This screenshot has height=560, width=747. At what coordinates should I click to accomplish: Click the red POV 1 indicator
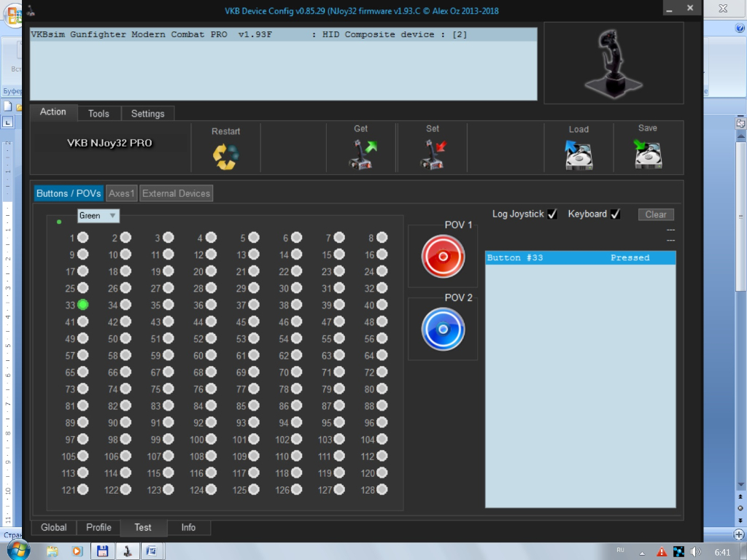tap(443, 257)
